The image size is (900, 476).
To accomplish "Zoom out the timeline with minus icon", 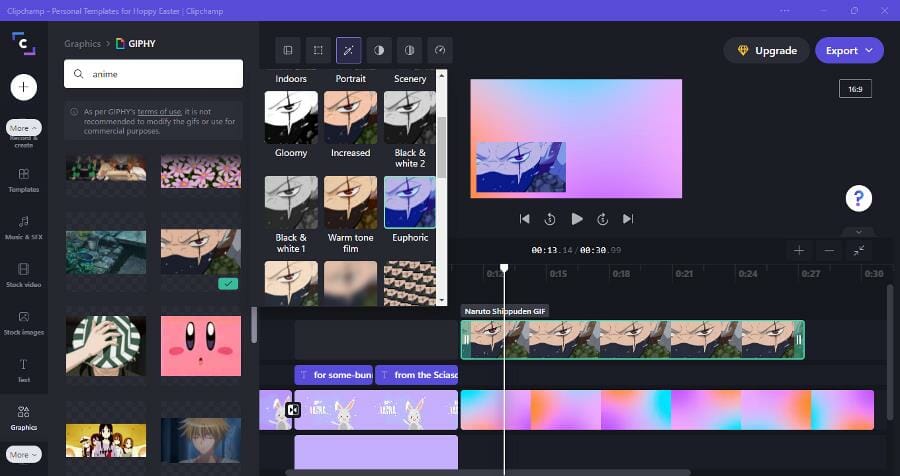I will (829, 250).
